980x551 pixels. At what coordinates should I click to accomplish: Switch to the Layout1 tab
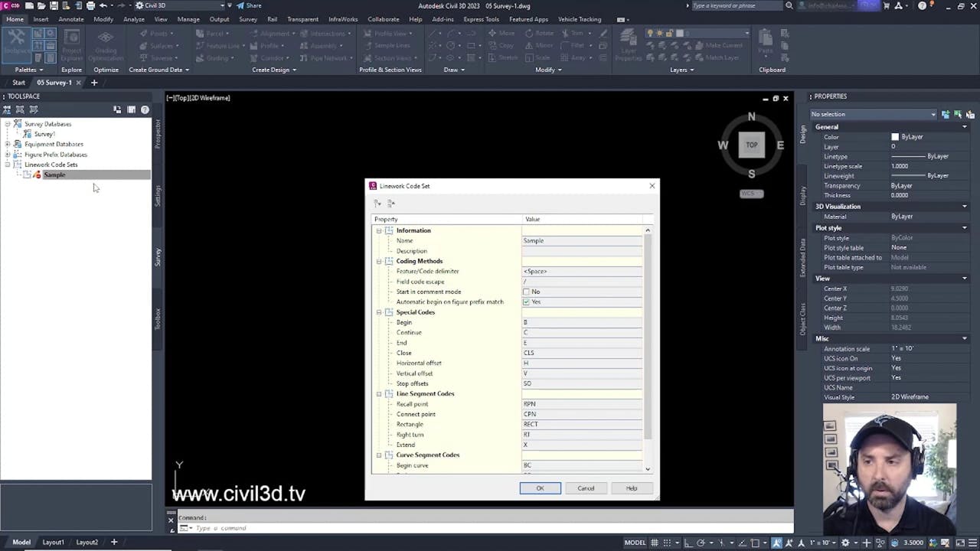53,542
